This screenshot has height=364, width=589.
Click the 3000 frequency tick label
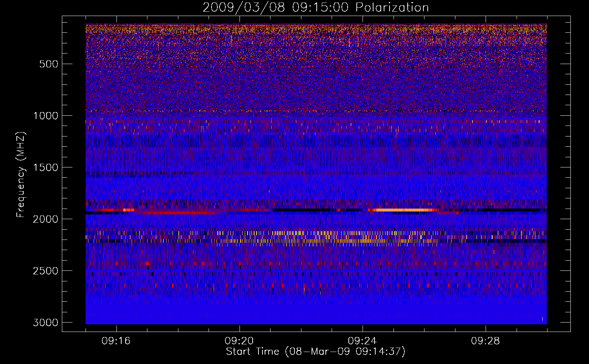(x=46, y=323)
